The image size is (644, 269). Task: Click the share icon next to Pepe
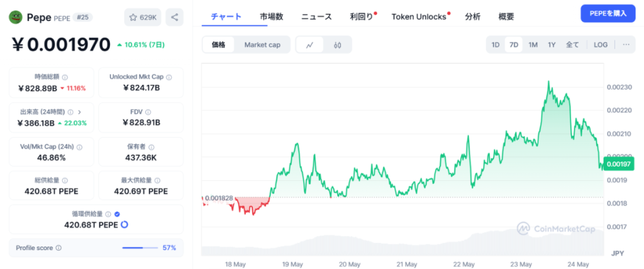pyautogui.click(x=175, y=17)
